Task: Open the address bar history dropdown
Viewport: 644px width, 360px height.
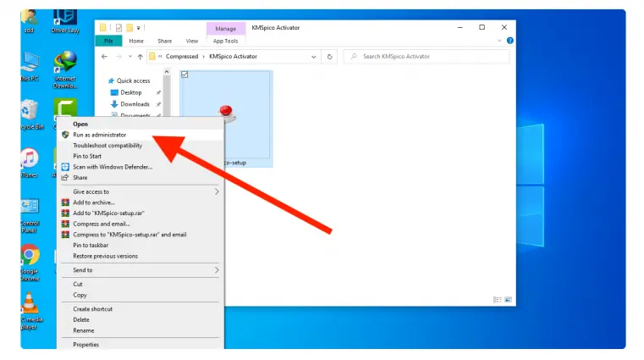Action: coord(312,57)
